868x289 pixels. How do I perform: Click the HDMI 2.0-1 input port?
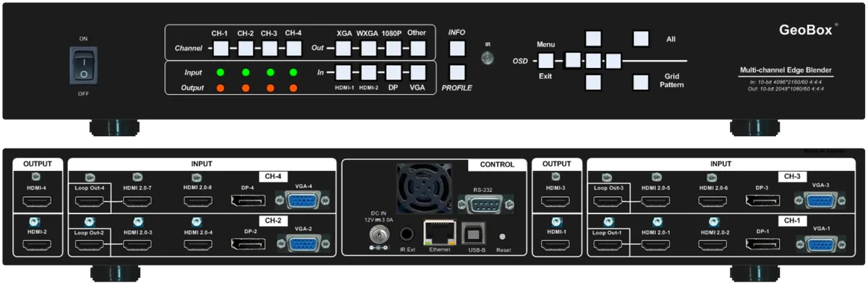tap(655, 245)
